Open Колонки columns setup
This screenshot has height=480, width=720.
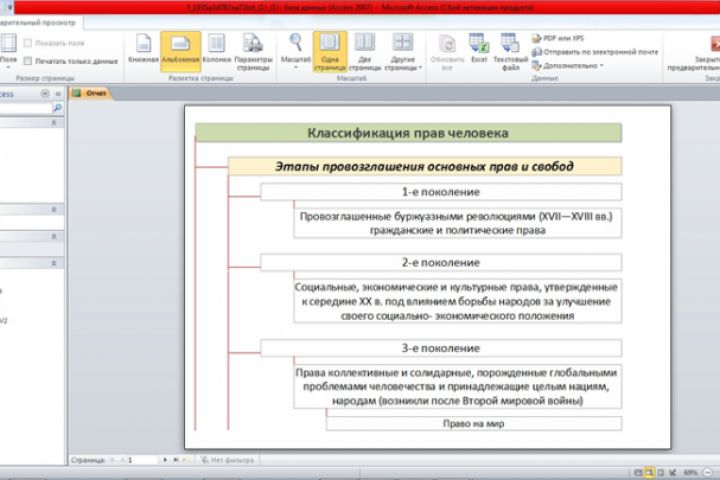click(x=216, y=50)
